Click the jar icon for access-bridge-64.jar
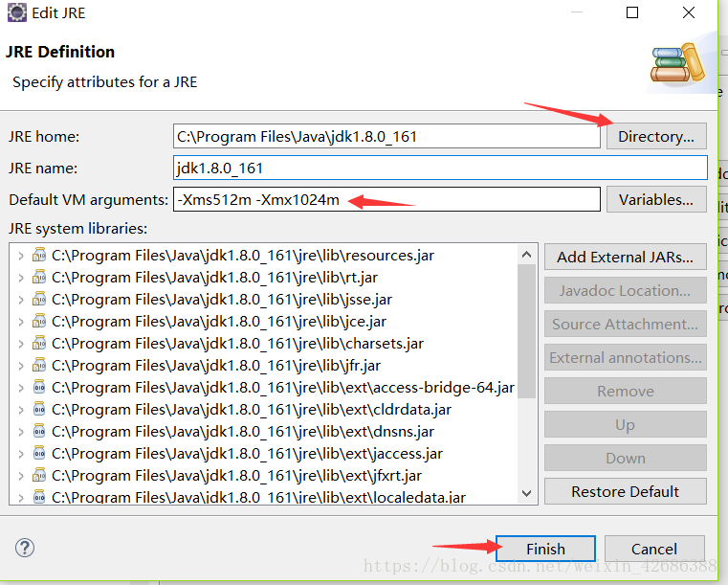Image resolution: width=728 pixels, height=585 pixels. [x=39, y=387]
